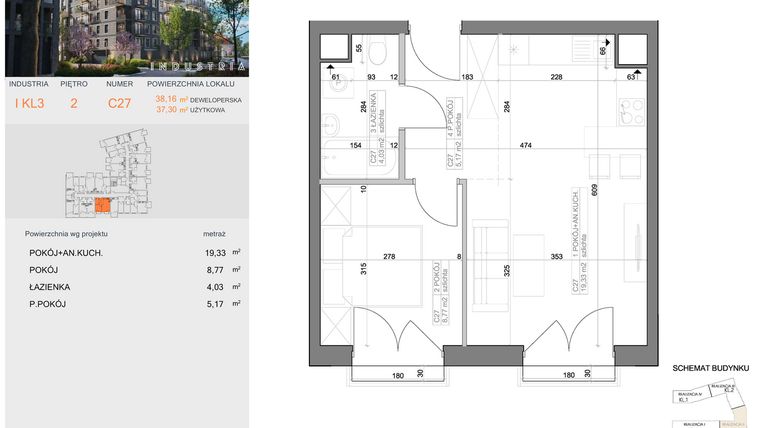Click the building code I KL3
This screenshot has width=760, height=428.
click(x=30, y=103)
